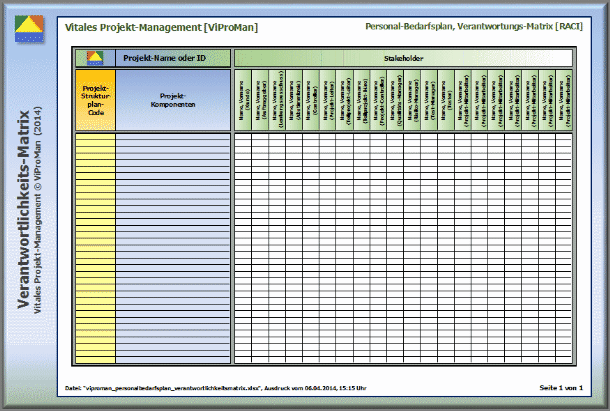Image resolution: width=610 pixels, height=411 pixels.
Task: Click the file name text in footer
Action: [160, 386]
